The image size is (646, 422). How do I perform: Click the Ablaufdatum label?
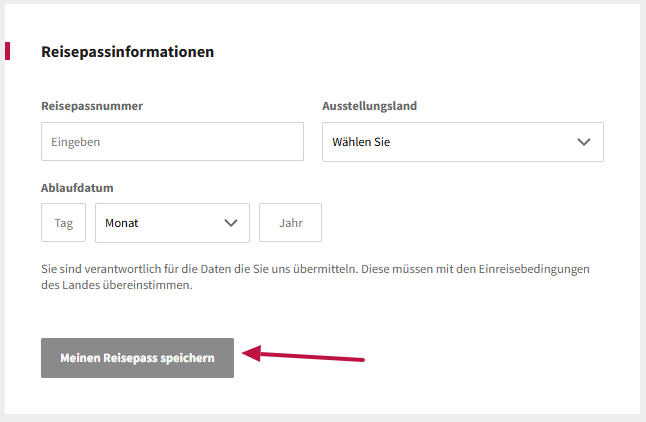tap(77, 188)
